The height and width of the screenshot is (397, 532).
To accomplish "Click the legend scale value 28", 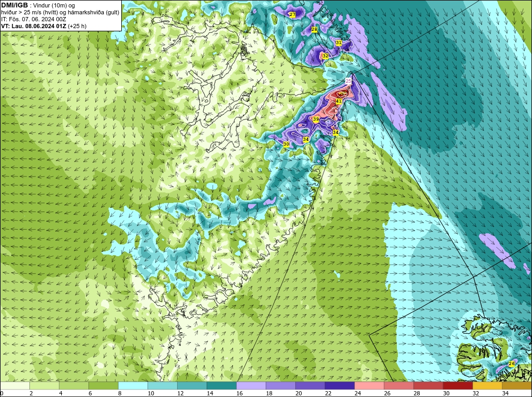I will pyautogui.click(x=417, y=393).
